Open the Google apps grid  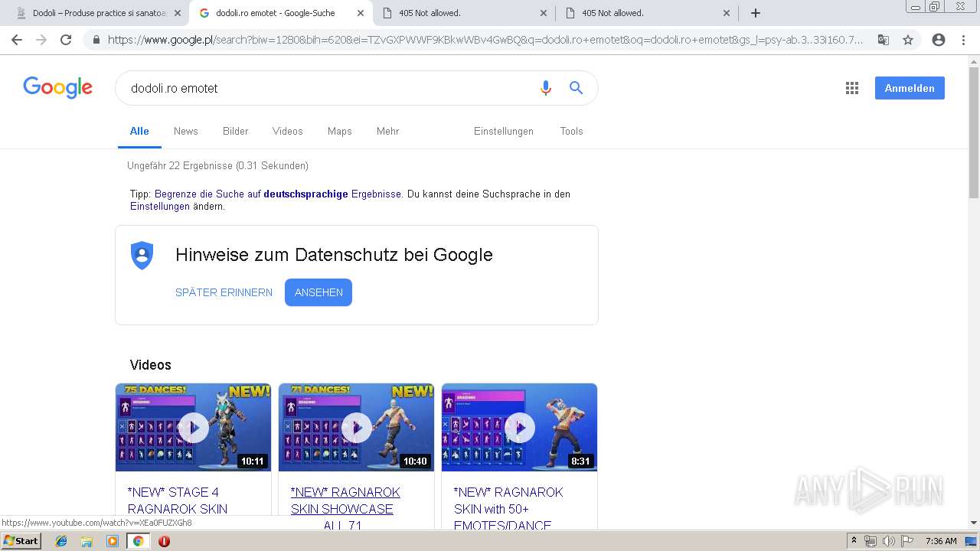[852, 88]
